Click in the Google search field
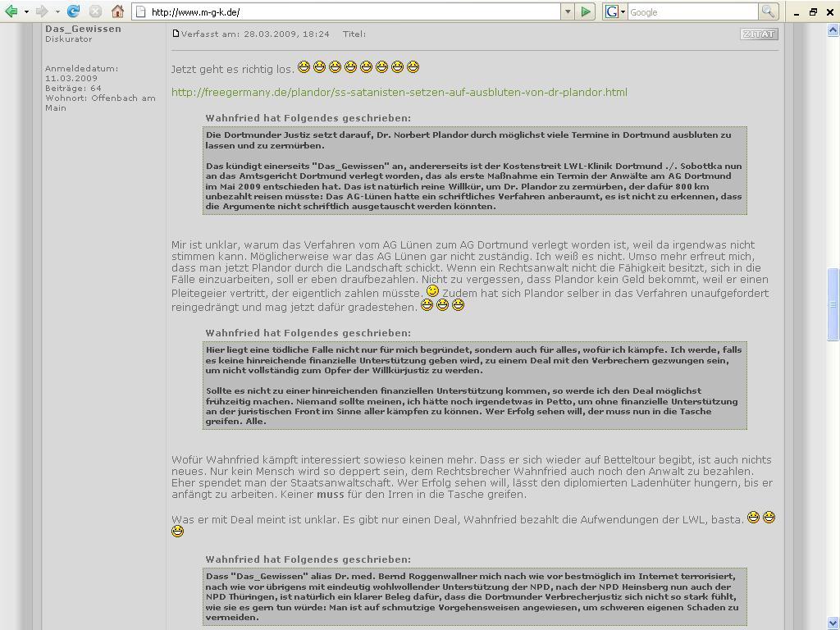Screen dimensions: 840x630 [692, 11]
